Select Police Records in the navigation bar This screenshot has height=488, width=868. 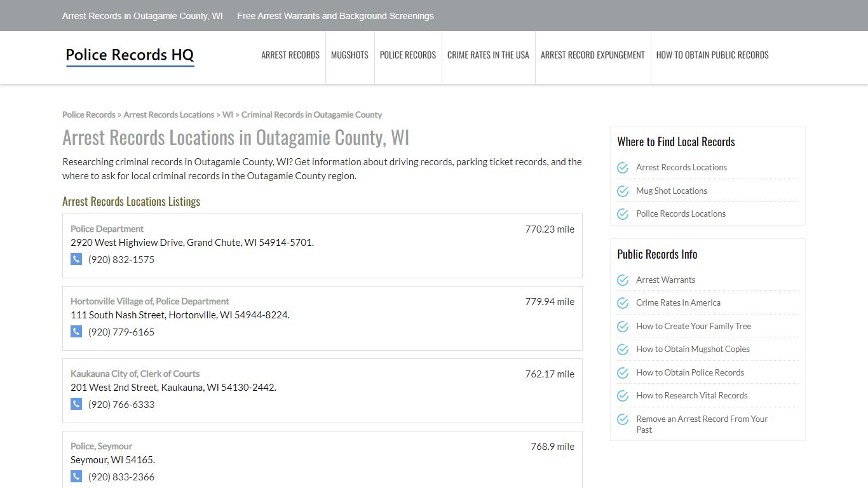pyautogui.click(x=408, y=55)
